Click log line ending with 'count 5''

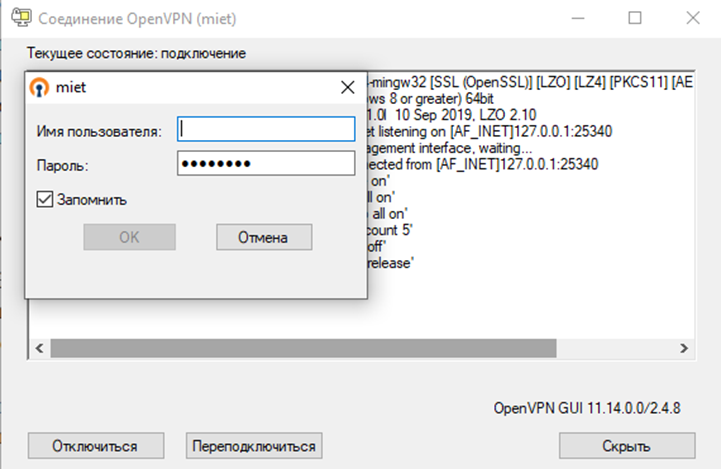point(390,230)
